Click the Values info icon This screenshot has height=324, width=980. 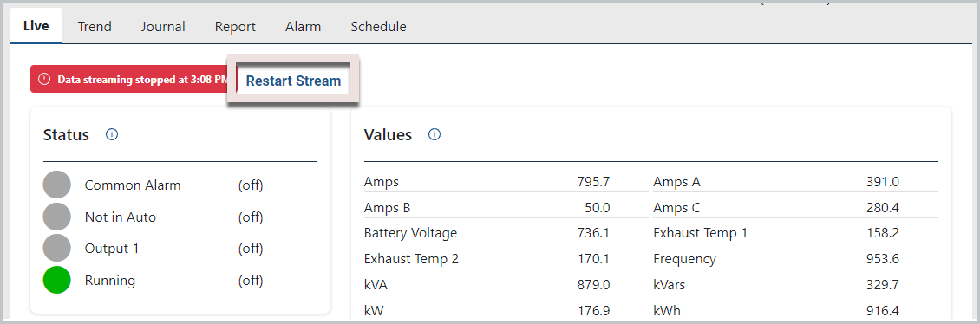(x=435, y=134)
